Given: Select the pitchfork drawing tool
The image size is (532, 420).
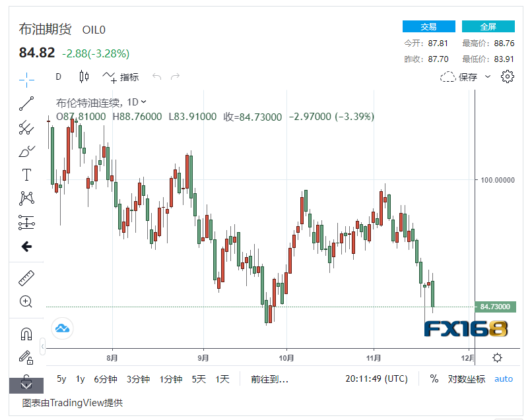Looking at the screenshot, I should (x=26, y=127).
